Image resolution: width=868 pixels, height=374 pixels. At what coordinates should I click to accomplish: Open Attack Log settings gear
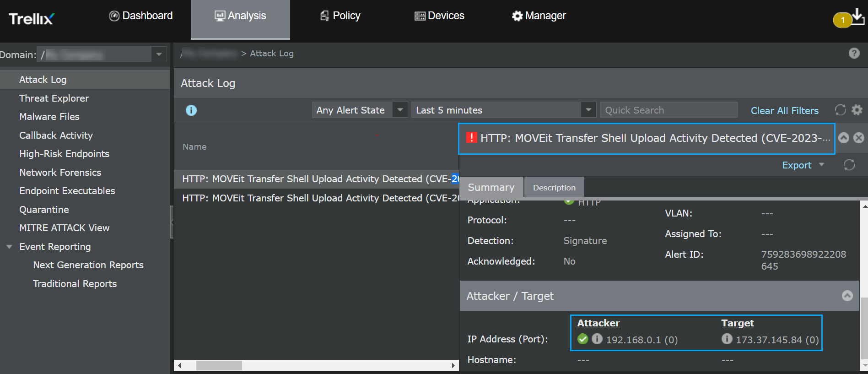[857, 110]
